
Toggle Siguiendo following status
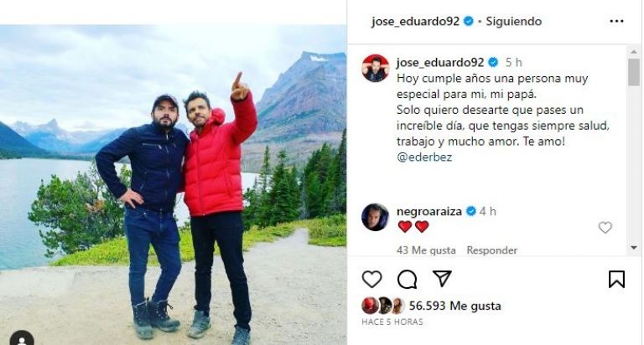tap(513, 21)
